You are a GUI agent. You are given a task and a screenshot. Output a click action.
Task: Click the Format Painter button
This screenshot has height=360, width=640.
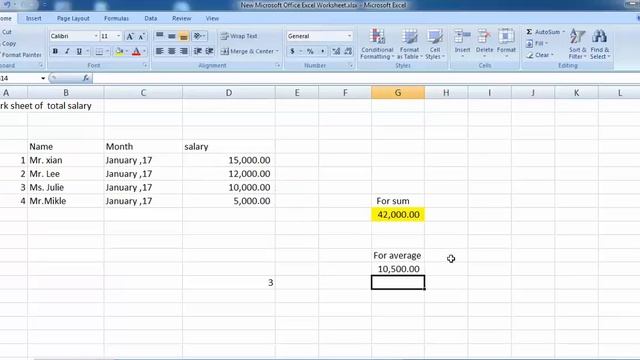pos(20,55)
